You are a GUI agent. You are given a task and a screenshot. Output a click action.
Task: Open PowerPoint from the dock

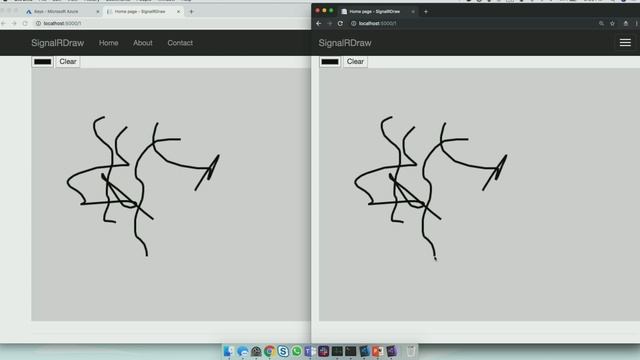click(x=378, y=351)
